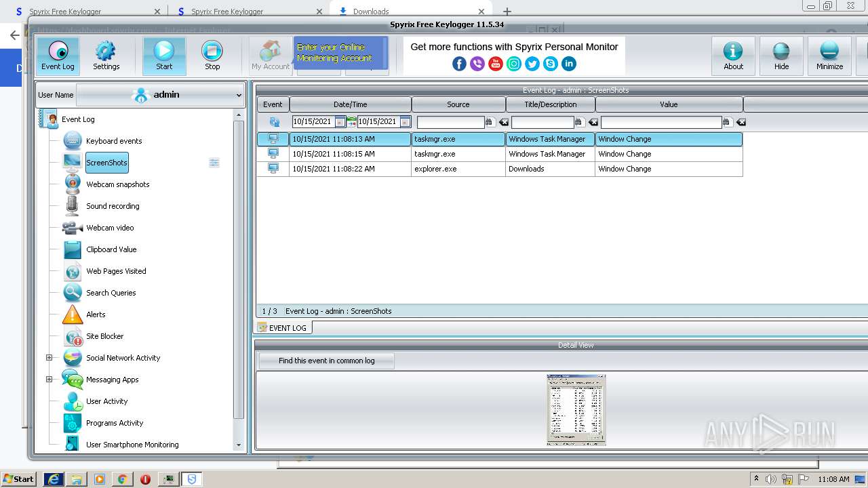
Task: Clear the Title/Description filter field
Action: 593,122
